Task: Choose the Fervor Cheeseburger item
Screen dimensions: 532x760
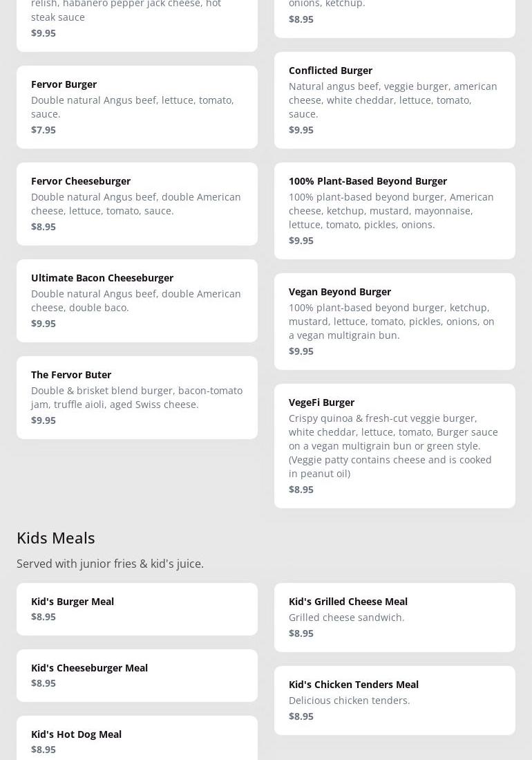Action: coord(137,203)
